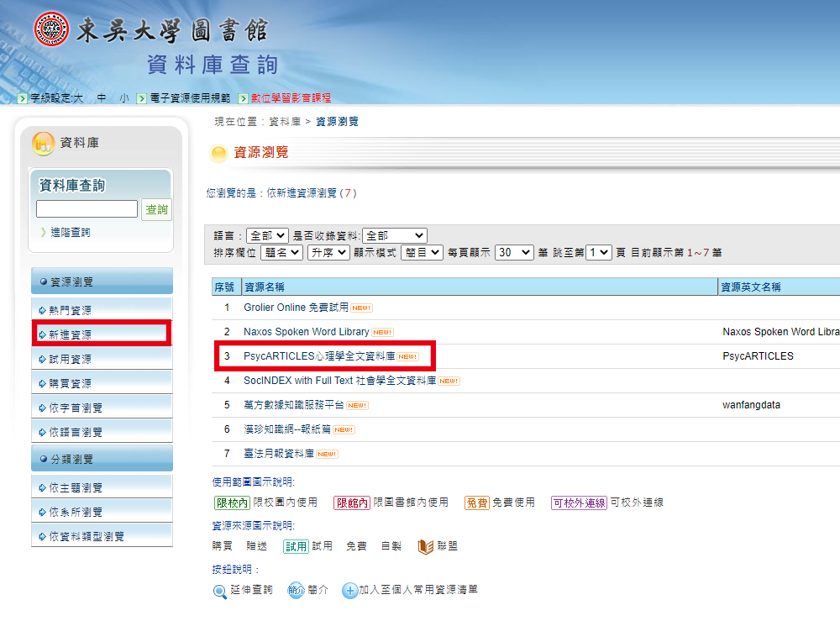The image size is (840, 621).
Task: Click the NEW badge beside 萬方數據知識服務平台
Action: tap(357, 406)
